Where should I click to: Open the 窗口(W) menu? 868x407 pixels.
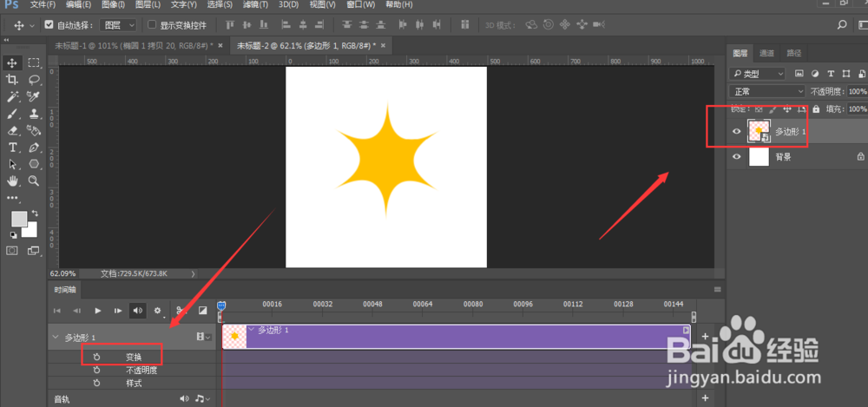click(360, 5)
